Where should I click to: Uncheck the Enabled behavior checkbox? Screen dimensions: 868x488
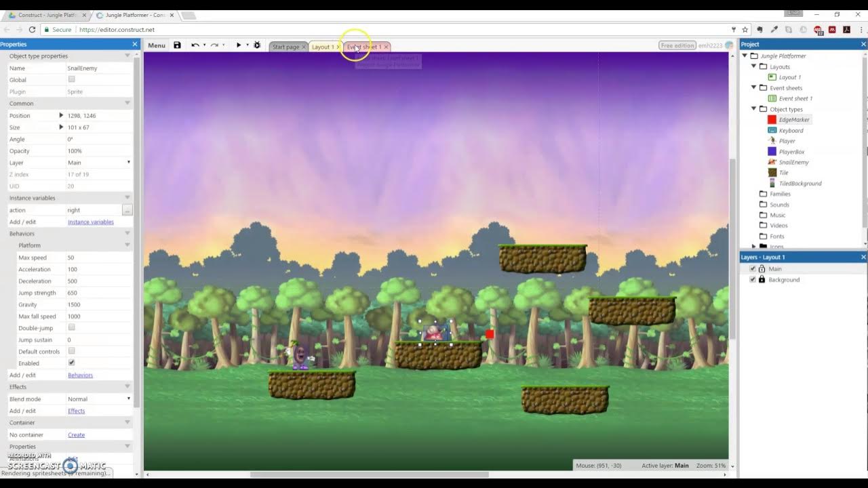(71, 363)
